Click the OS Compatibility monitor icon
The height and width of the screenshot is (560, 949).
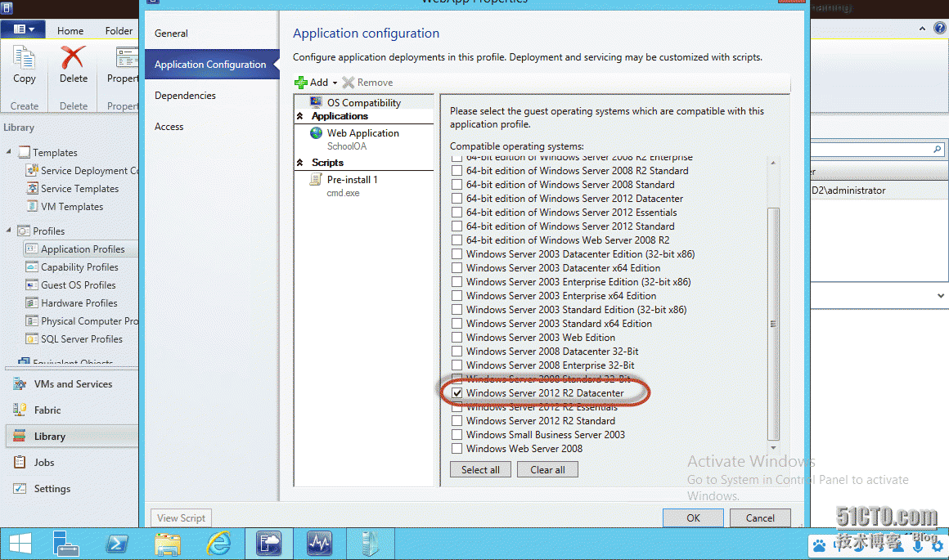316,102
